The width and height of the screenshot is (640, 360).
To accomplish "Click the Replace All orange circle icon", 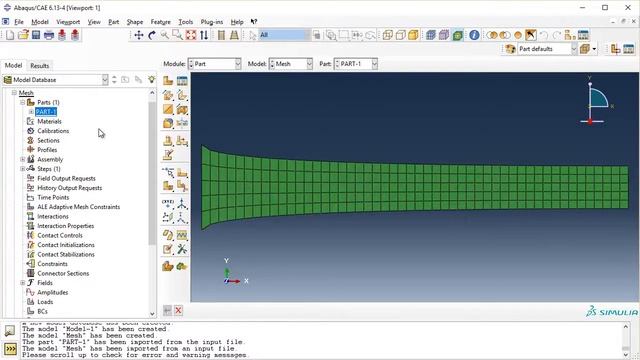I will point(518,35).
